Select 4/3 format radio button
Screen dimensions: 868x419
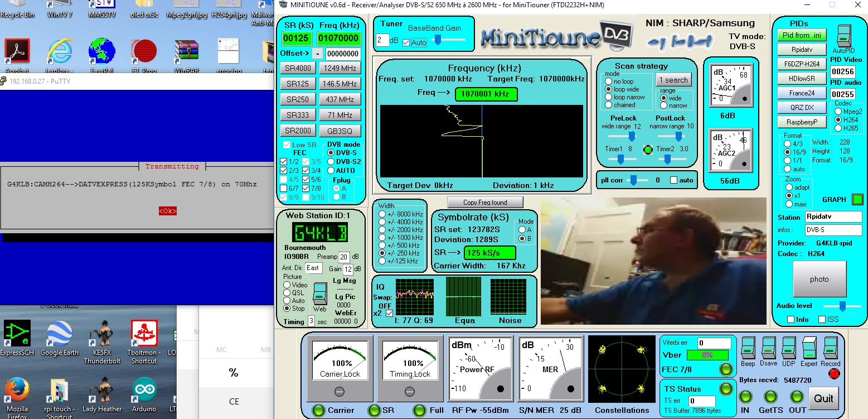(x=788, y=143)
